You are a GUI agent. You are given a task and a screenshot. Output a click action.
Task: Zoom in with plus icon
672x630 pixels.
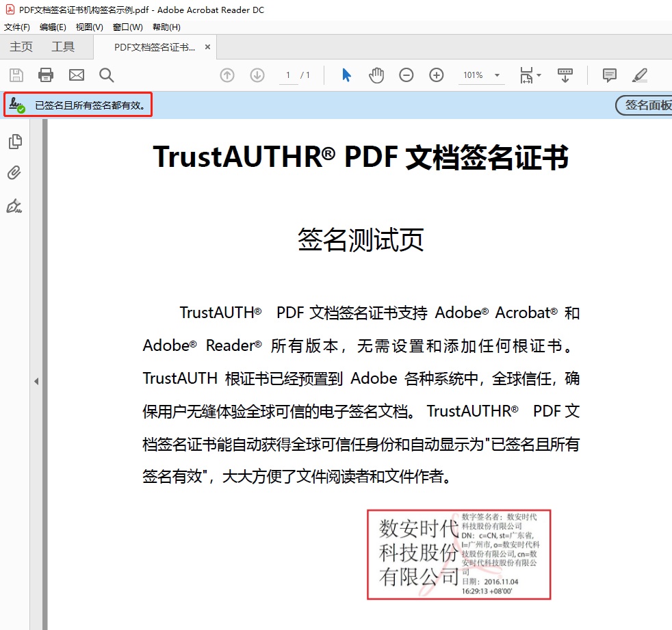(437, 75)
